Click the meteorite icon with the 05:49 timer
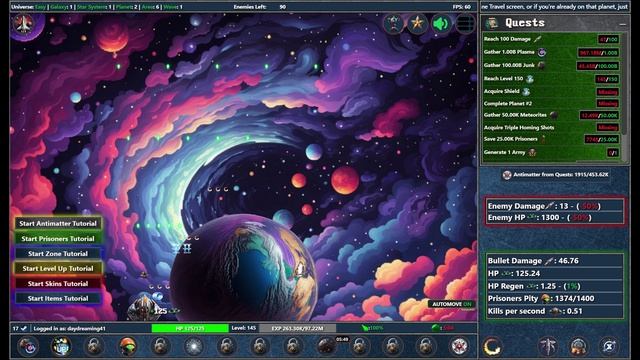Image resolution: width=640 pixels, height=360 pixels. pyautogui.click(x=327, y=347)
